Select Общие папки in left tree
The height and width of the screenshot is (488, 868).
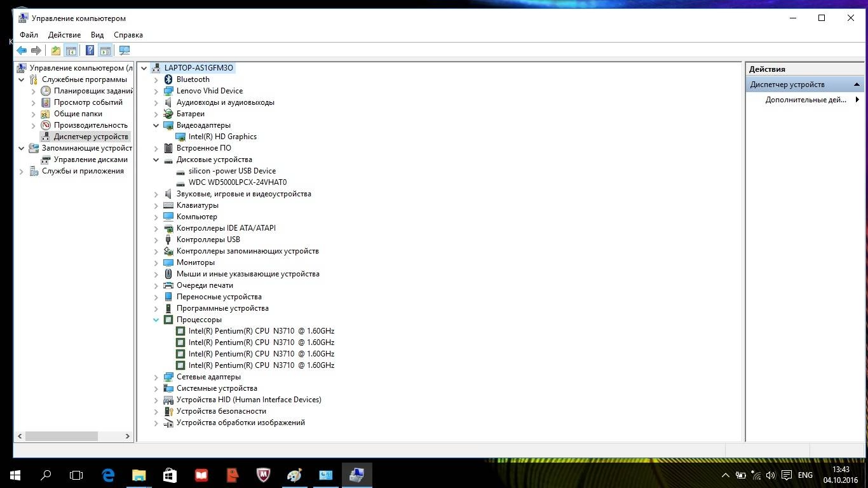(78, 114)
